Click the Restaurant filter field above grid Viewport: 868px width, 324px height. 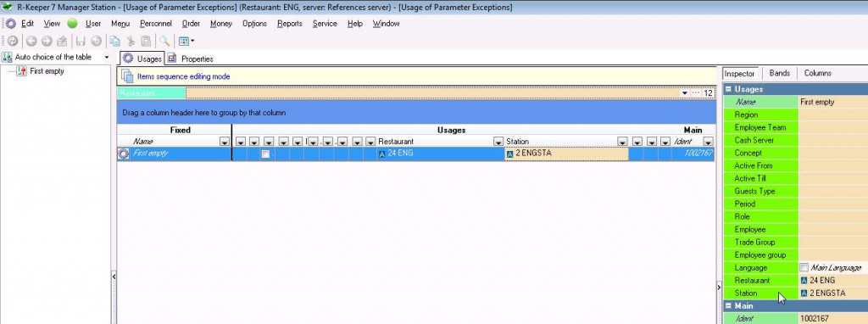[431, 93]
